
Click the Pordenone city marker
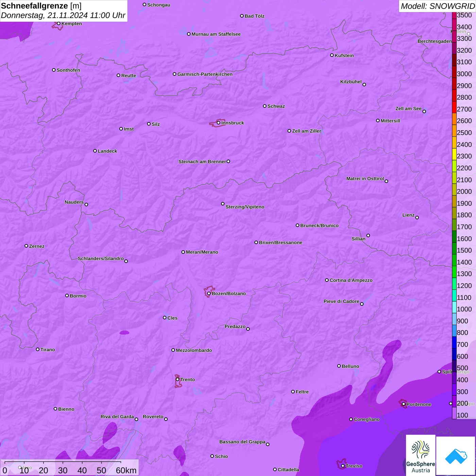[404, 404]
